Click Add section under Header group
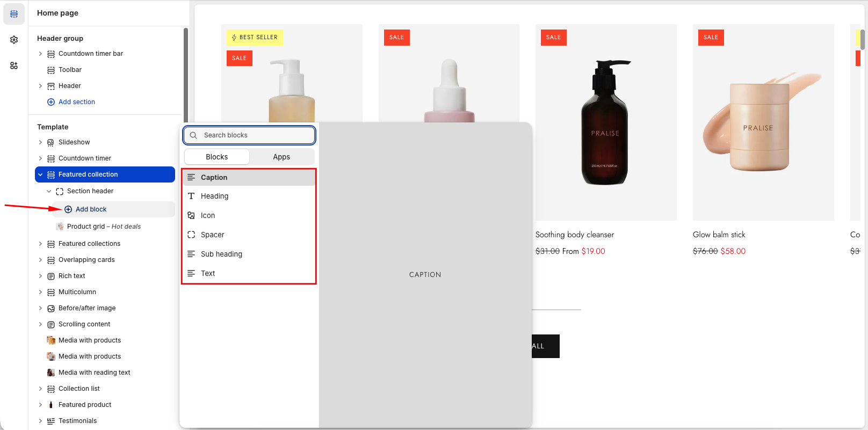The image size is (868, 430). (76, 102)
